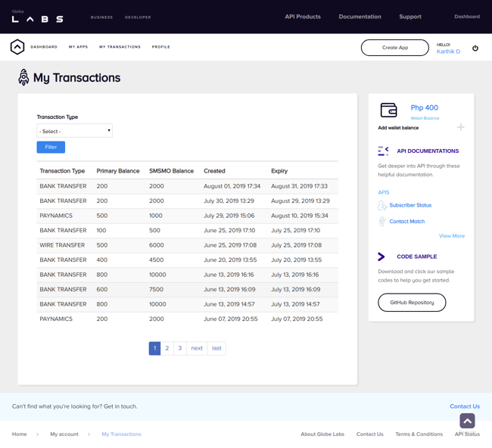Open Terms & Conditions footer link
This screenshot has width=492, height=448.
419,434
